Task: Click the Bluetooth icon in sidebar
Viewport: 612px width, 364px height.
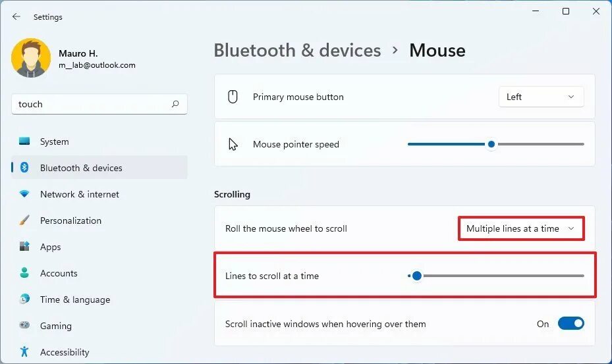Action: (24, 168)
